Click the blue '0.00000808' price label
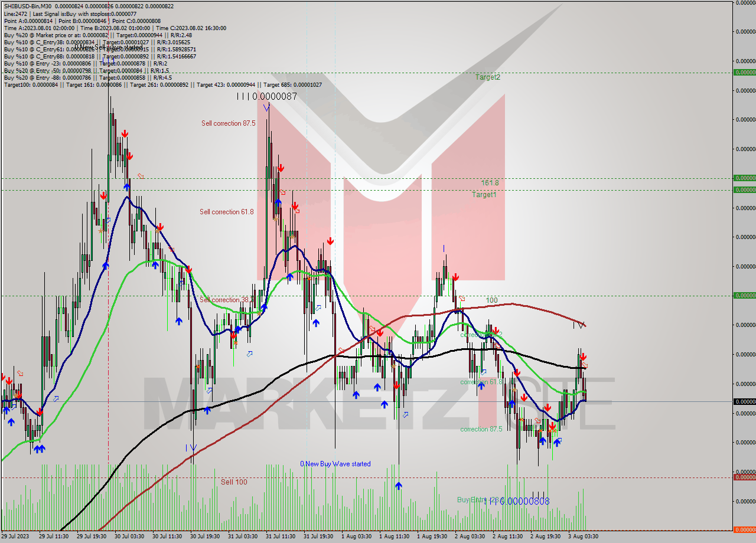 (526, 501)
